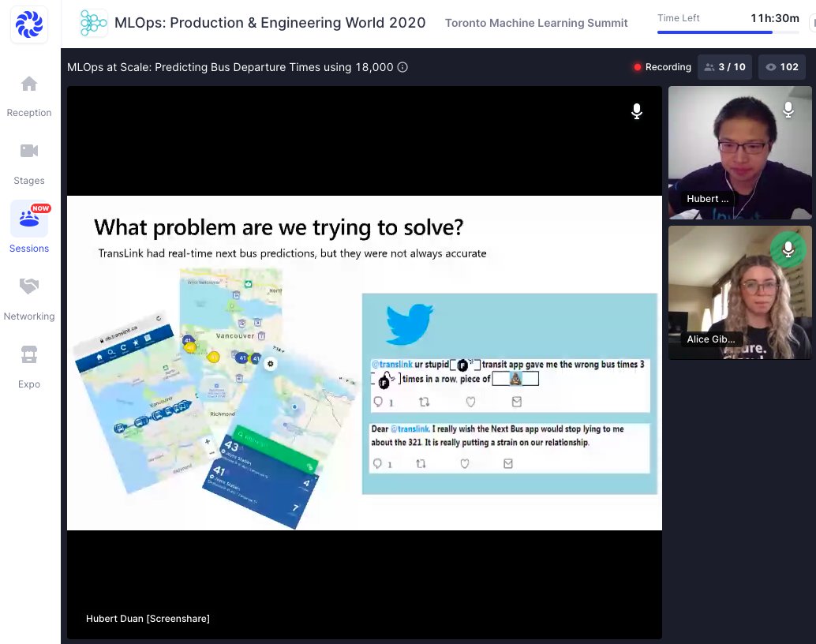Click retweet icon on the Next Bus tweet
Viewport: 816px width, 644px height.
tap(421, 463)
